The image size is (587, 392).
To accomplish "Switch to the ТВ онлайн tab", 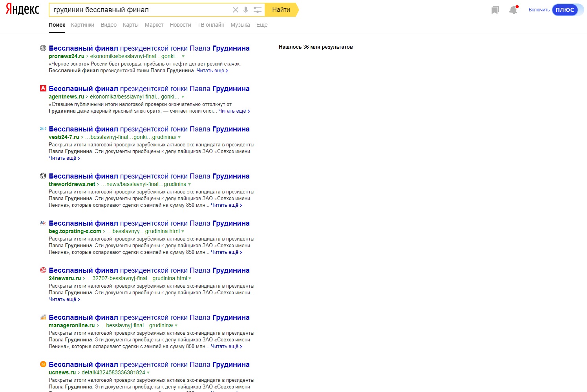I will pos(211,25).
